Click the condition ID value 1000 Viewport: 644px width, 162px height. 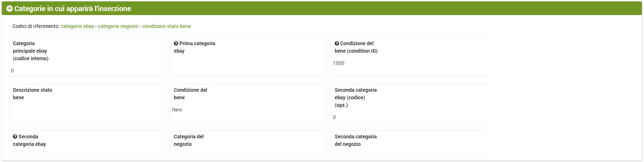338,63
